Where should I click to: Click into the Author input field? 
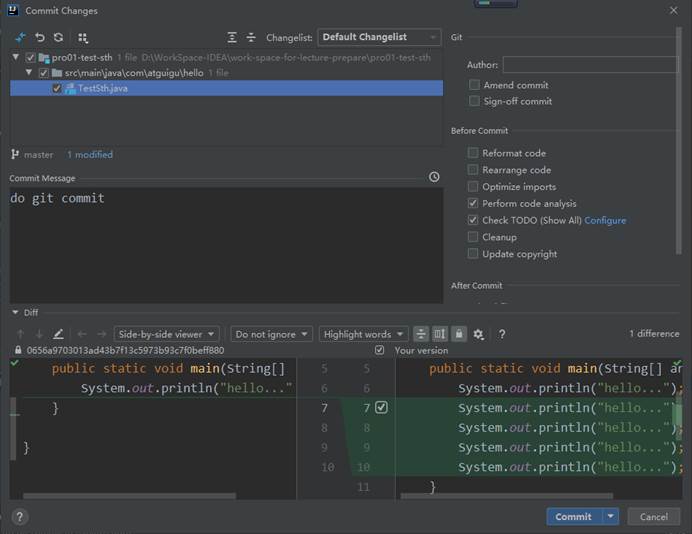click(x=589, y=65)
